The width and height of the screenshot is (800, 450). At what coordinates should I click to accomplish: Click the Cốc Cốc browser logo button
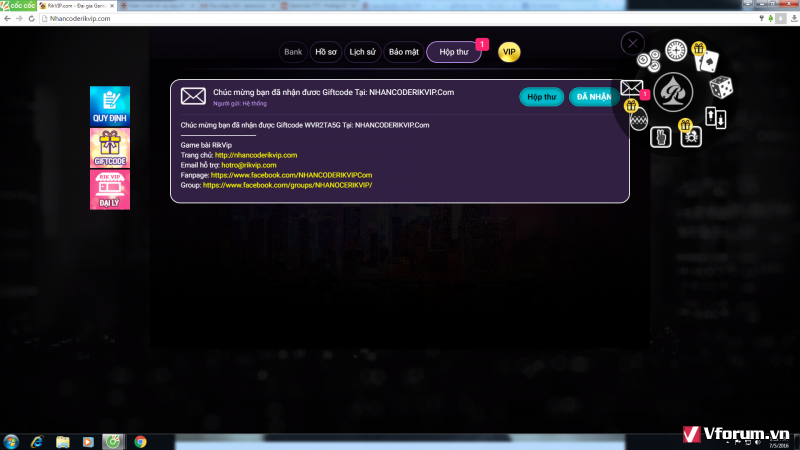18,6
